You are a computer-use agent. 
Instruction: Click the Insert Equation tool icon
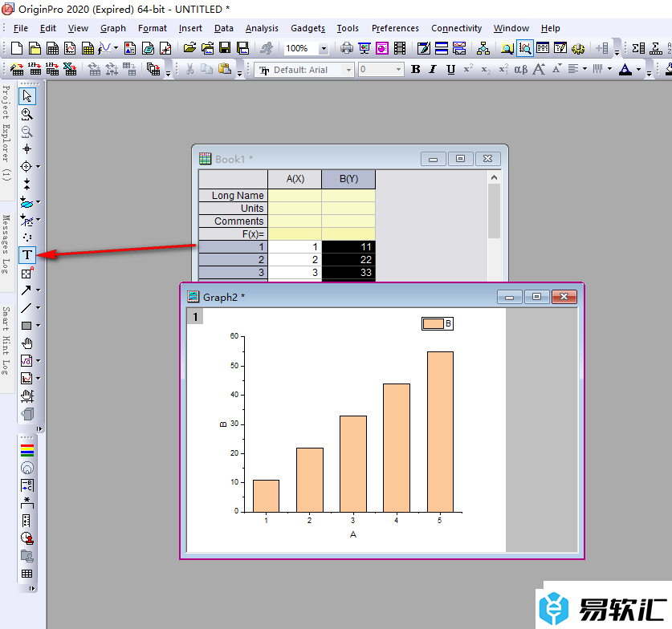click(x=26, y=361)
